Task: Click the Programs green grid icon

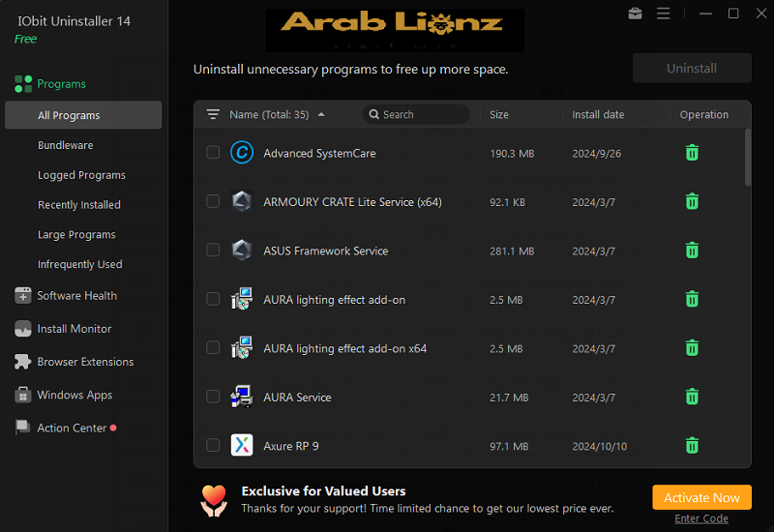Action: click(x=23, y=84)
